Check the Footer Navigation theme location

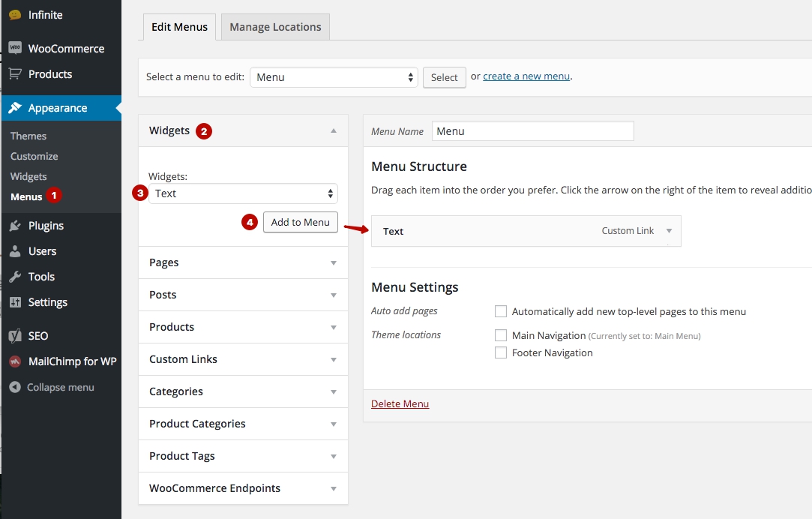(501, 352)
